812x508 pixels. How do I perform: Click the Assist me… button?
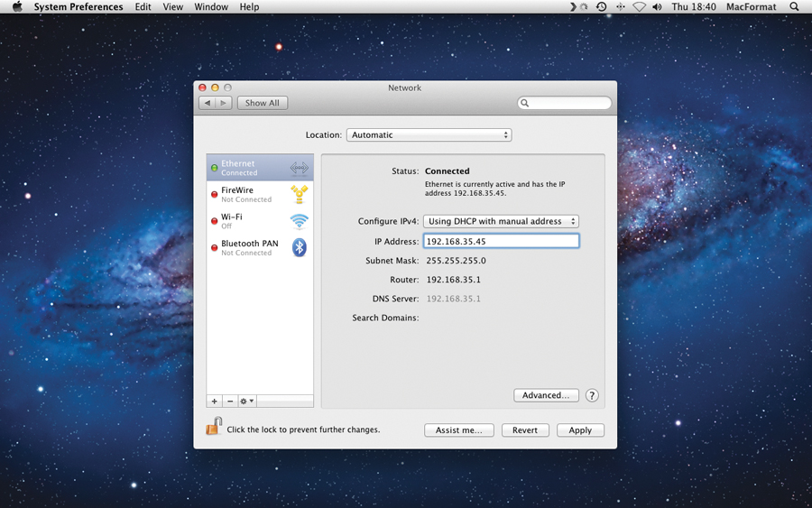(x=459, y=430)
